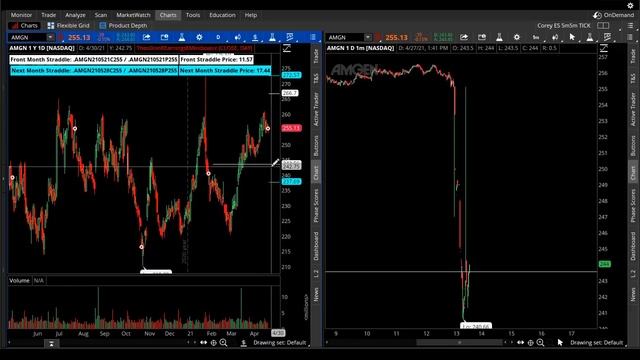Open left chart Phase Scores side tab

316,205
